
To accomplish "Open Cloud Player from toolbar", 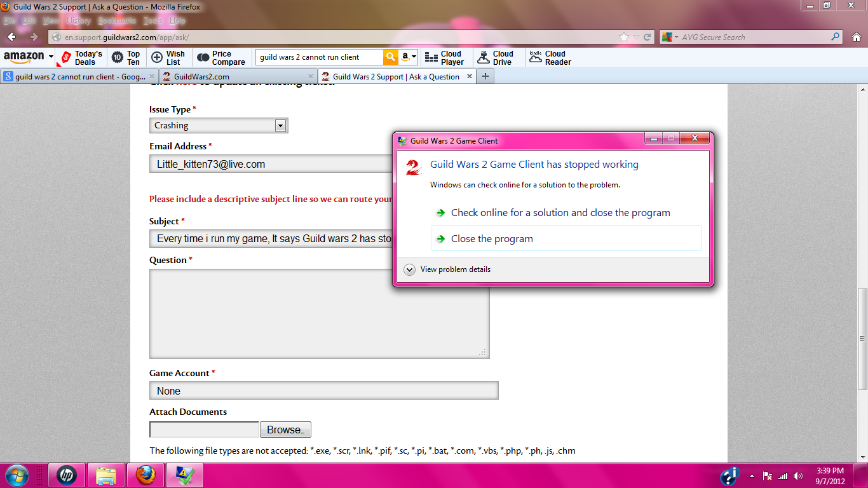I will coord(444,58).
